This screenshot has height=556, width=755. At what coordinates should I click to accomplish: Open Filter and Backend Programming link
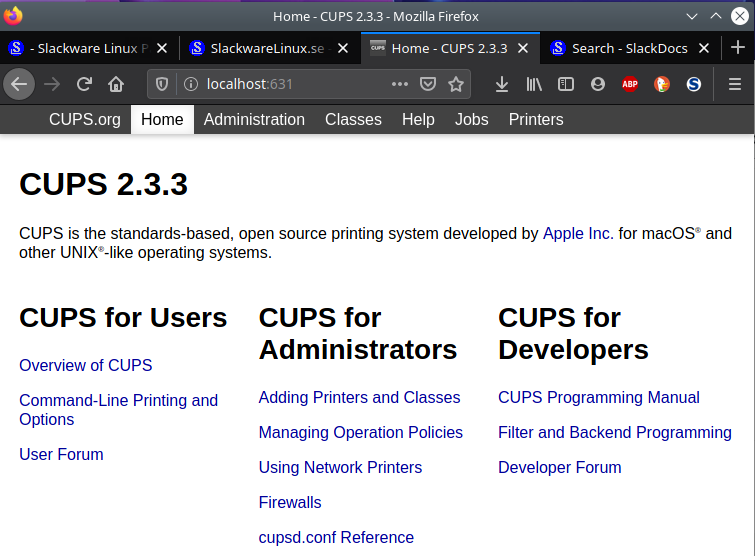pos(615,433)
